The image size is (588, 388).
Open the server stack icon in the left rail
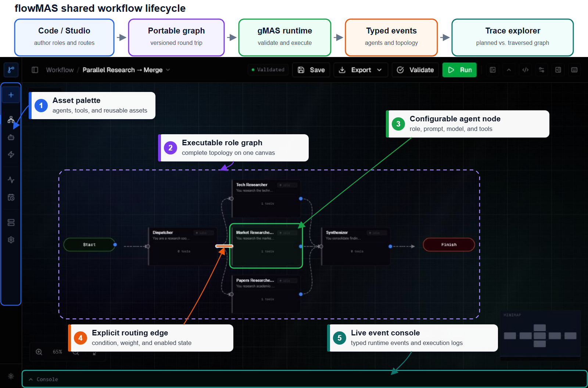pos(11,223)
